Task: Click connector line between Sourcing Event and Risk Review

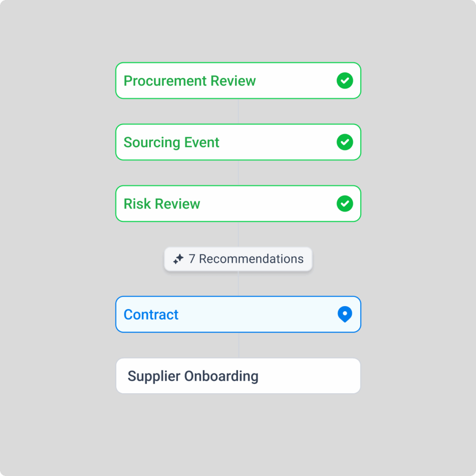Action: click(x=238, y=173)
